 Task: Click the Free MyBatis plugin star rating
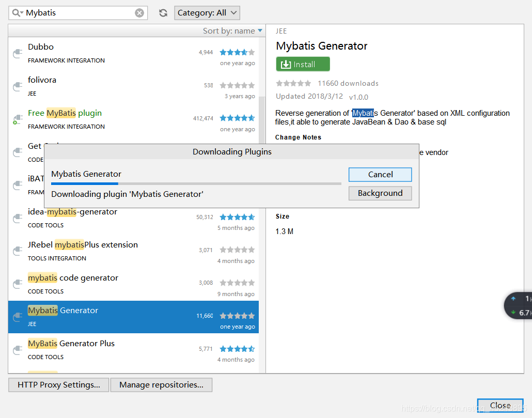pos(237,118)
